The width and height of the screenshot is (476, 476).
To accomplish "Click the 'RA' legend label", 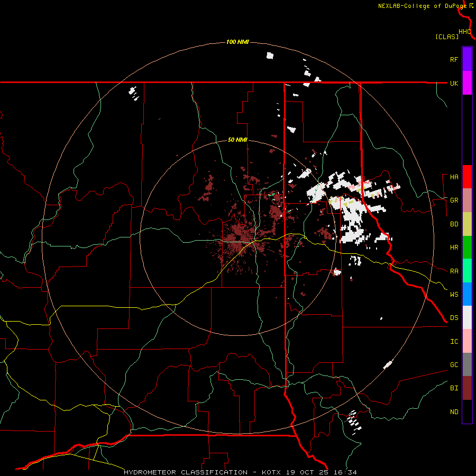I will (454, 271).
